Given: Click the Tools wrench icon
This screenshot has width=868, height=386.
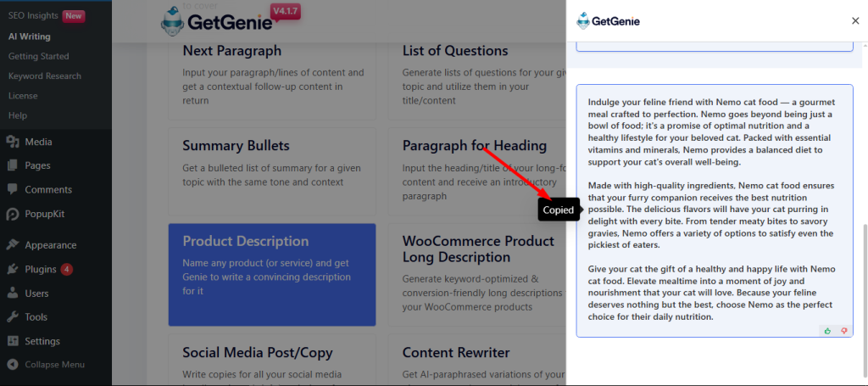Looking at the screenshot, I should pyautogui.click(x=13, y=316).
